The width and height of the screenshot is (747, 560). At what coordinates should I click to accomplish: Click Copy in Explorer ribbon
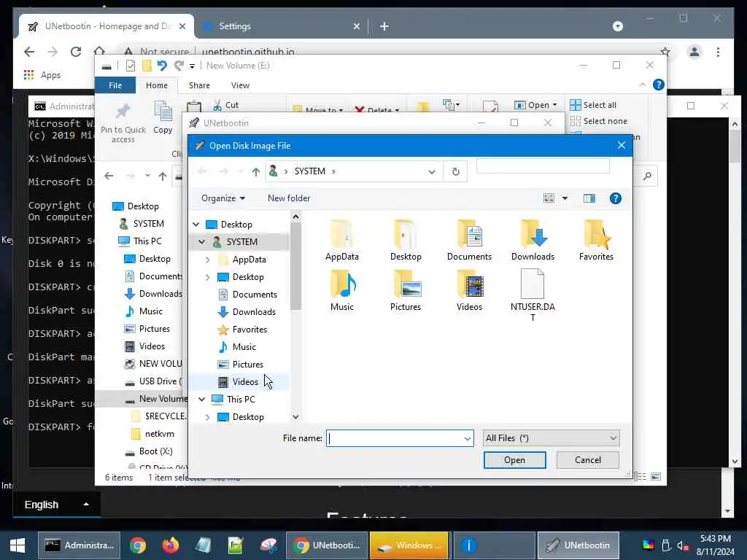pyautogui.click(x=163, y=117)
